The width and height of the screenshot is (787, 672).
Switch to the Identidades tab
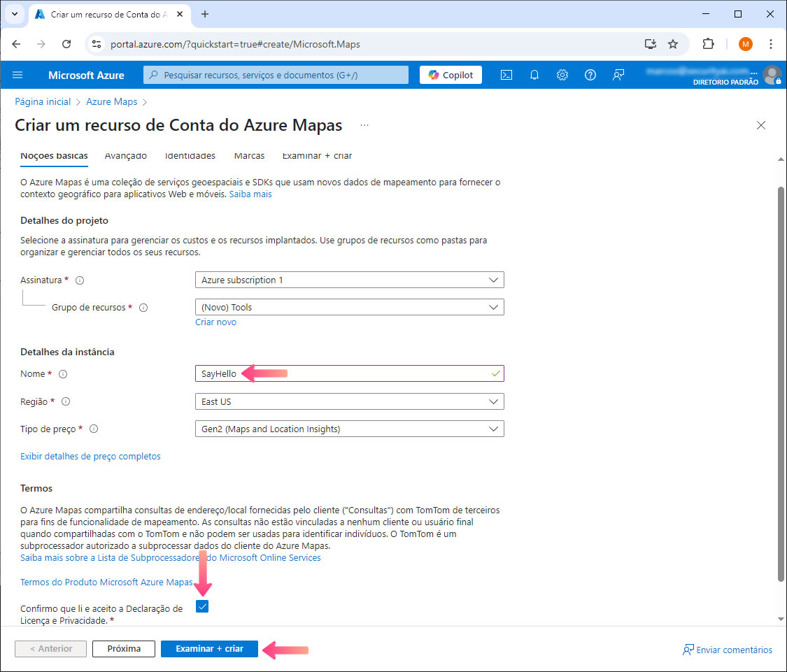point(190,156)
